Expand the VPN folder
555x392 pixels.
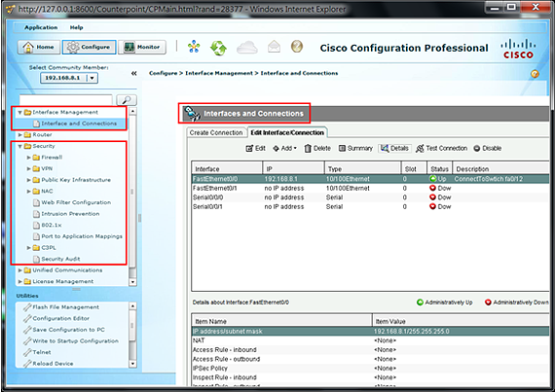tap(28, 168)
